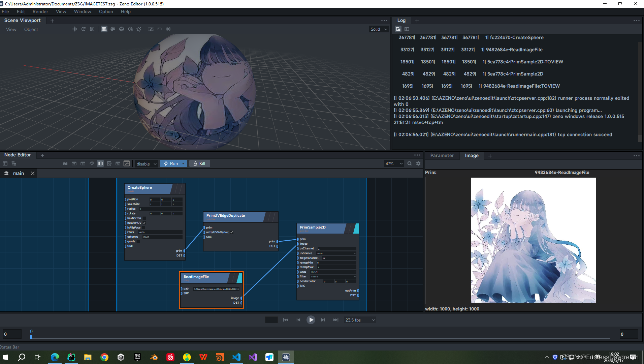Click the path field on ReadImageFile node
The width and height of the screenshot is (644, 364).
tap(216, 289)
